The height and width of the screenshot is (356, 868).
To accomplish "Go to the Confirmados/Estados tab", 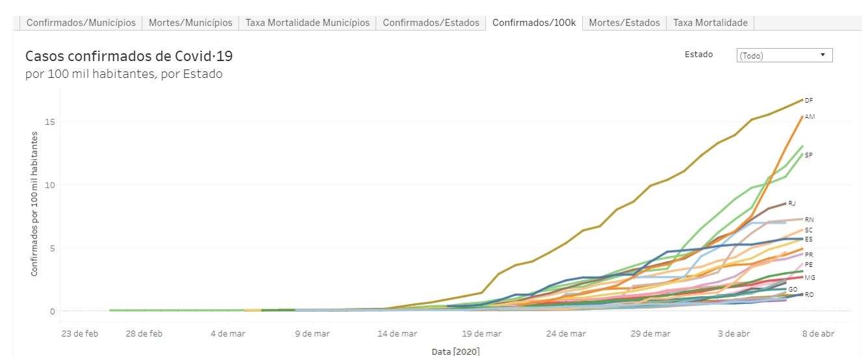I will tap(431, 23).
